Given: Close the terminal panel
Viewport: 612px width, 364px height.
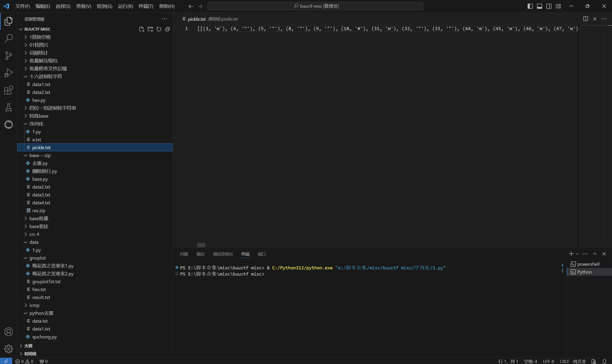Looking at the screenshot, I should (x=604, y=254).
